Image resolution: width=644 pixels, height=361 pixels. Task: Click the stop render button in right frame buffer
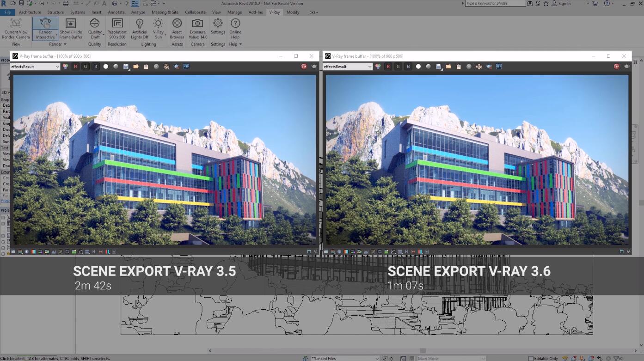[617, 67]
